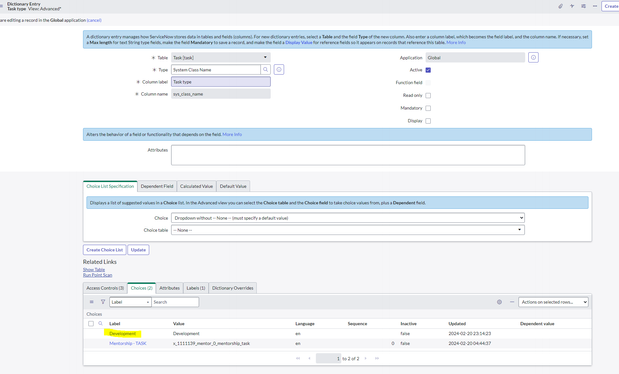Enable the Mandatory checkbox

point(428,108)
